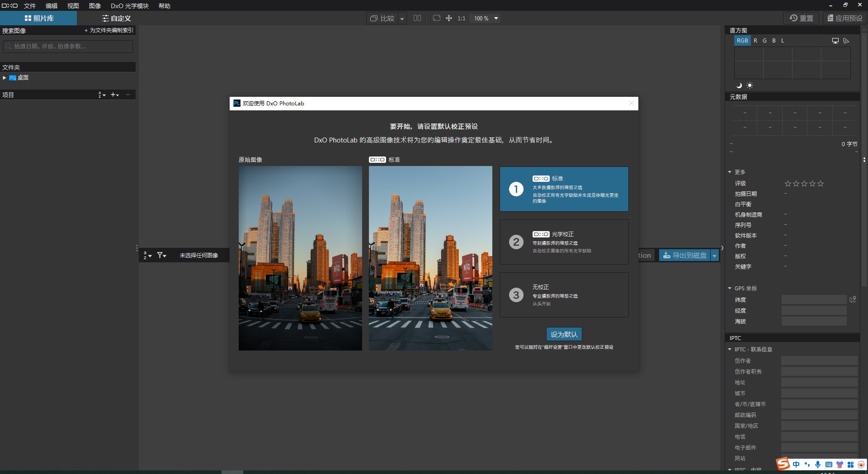Click the monitor gamut warning icon
Screen dimensions: 868x474
tap(835, 41)
